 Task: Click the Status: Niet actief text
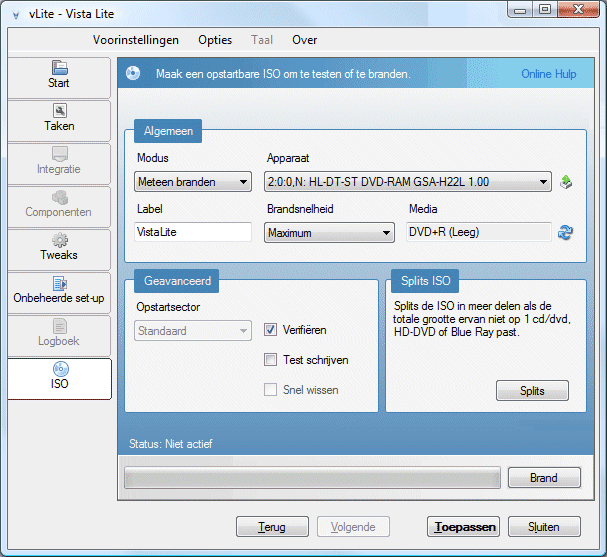(x=171, y=444)
